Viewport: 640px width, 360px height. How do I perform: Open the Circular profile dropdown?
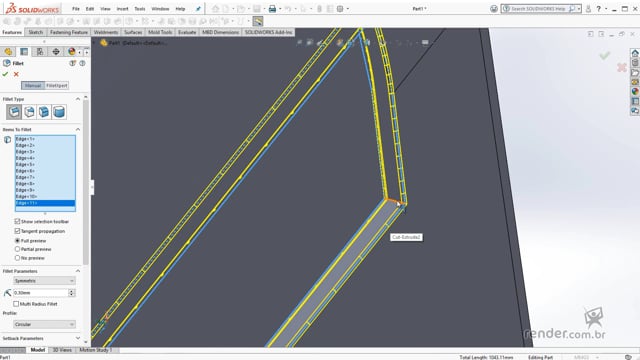[44, 324]
